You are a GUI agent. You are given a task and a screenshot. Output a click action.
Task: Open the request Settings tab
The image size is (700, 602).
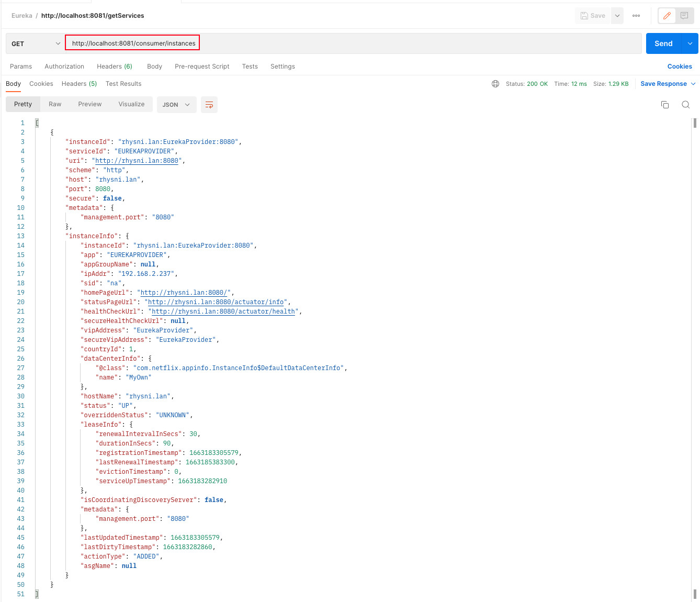(283, 66)
